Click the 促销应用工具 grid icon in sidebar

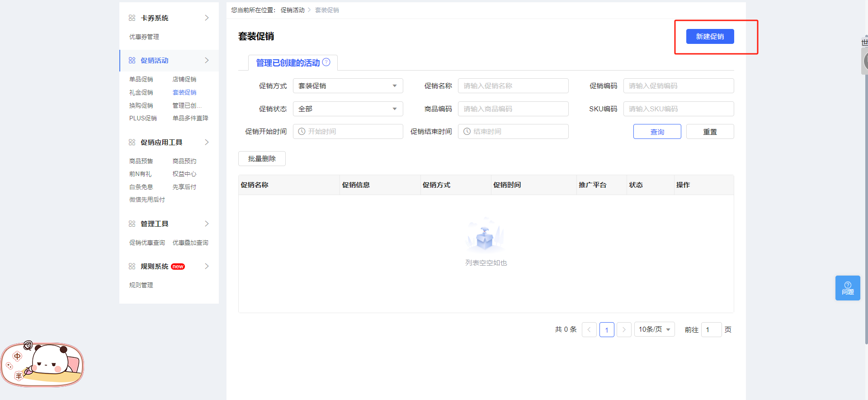tap(132, 143)
